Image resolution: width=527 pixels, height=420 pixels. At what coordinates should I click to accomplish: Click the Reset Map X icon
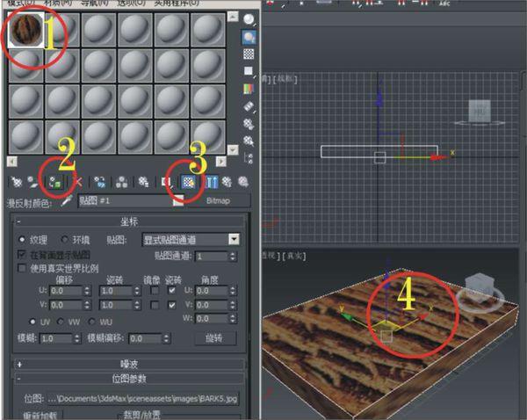77,182
